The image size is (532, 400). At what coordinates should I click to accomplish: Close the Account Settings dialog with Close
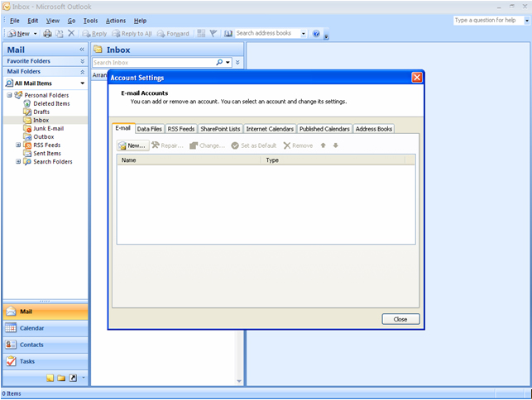point(400,319)
